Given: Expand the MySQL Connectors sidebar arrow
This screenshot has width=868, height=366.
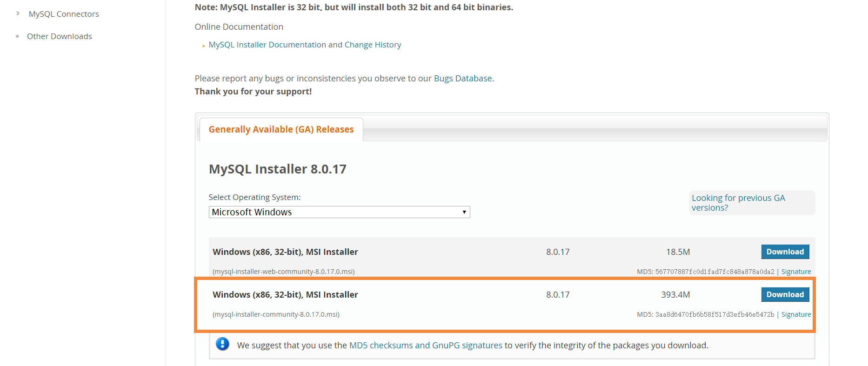Looking at the screenshot, I should (x=18, y=13).
